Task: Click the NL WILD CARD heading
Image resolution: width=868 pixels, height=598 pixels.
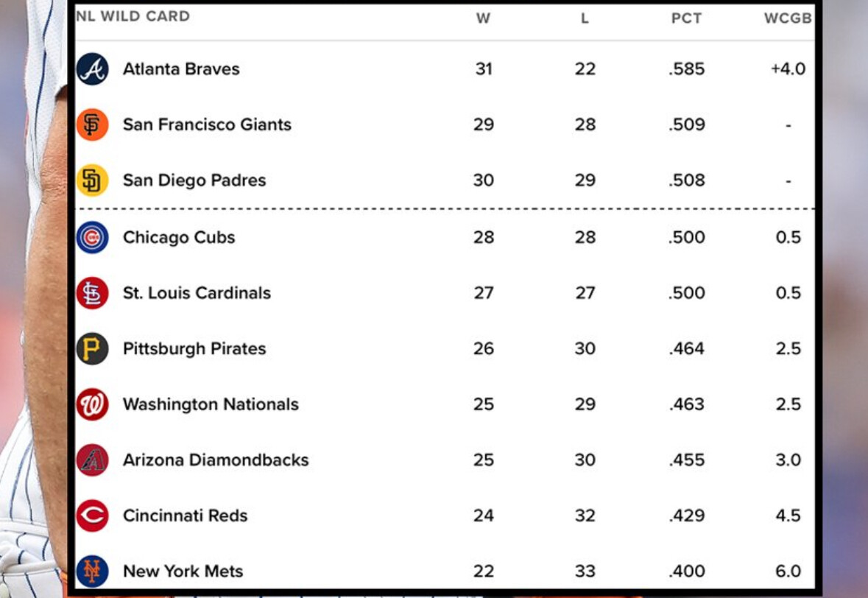Action: click(x=133, y=16)
